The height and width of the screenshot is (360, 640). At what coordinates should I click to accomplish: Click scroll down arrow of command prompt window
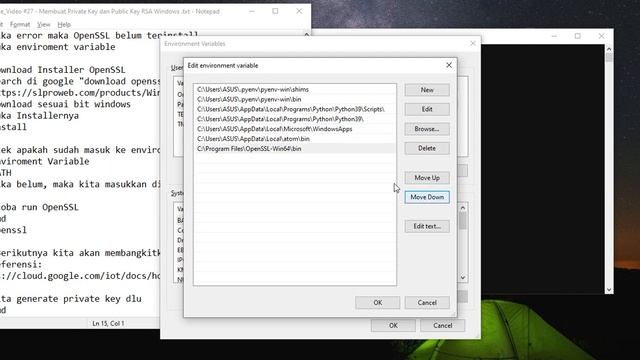point(609,290)
